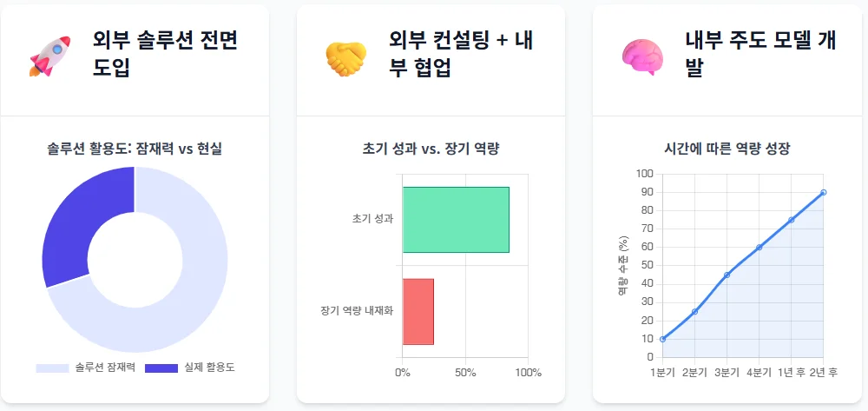
Task: Click the 2분기 data point on line chart
Action: 694,311
